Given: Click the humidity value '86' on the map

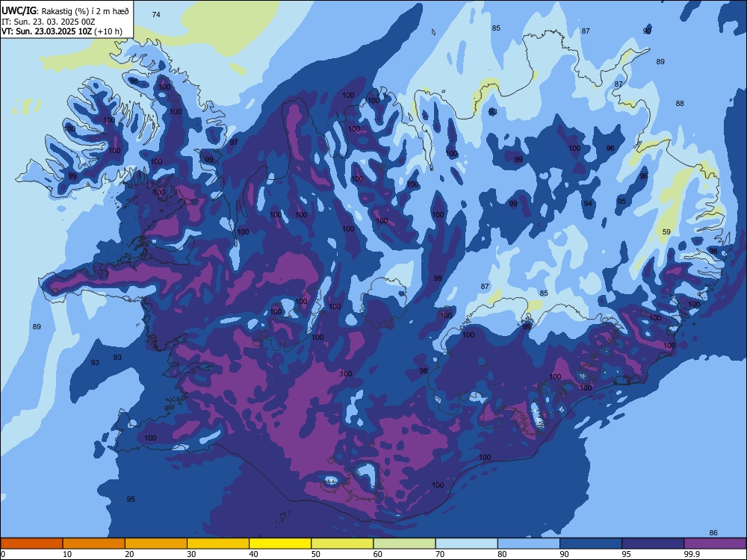Looking at the screenshot, I should [713, 533].
